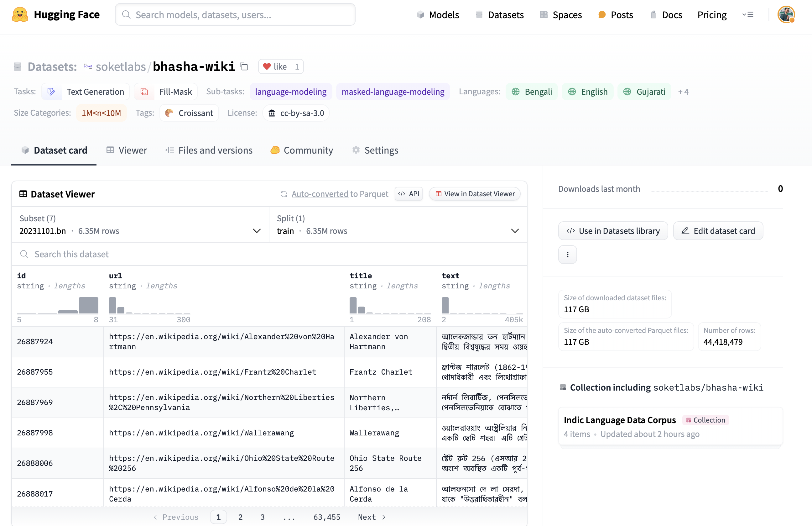Viewport: 812px width, 526px height.
Task: Click the id column length histogram
Action: pos(58,305)
